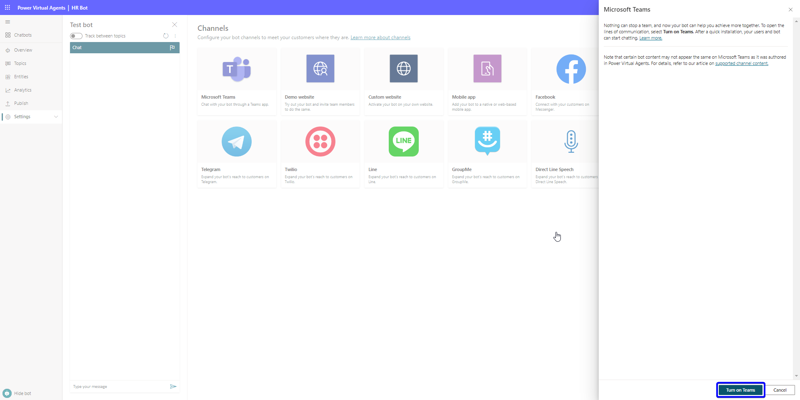Select the Microsoft Teams channel icon
This screenshot has height=400, width=800.
coord(237,69)
